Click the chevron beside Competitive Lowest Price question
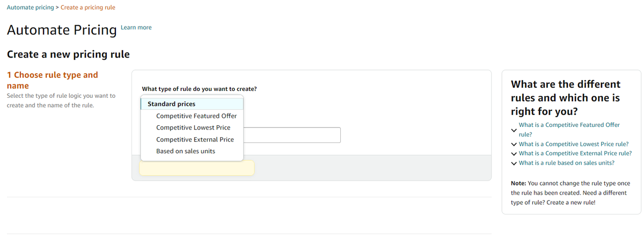 tap(514, 145)
